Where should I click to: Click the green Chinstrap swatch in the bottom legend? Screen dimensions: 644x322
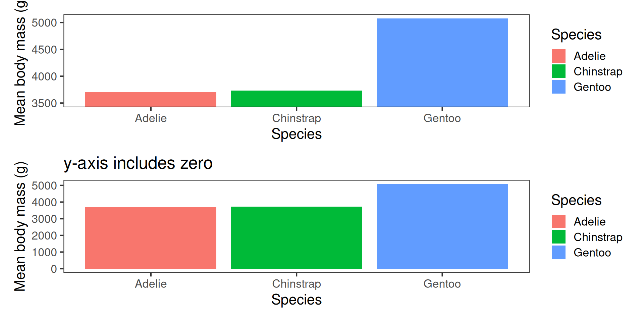pos(558,237)
